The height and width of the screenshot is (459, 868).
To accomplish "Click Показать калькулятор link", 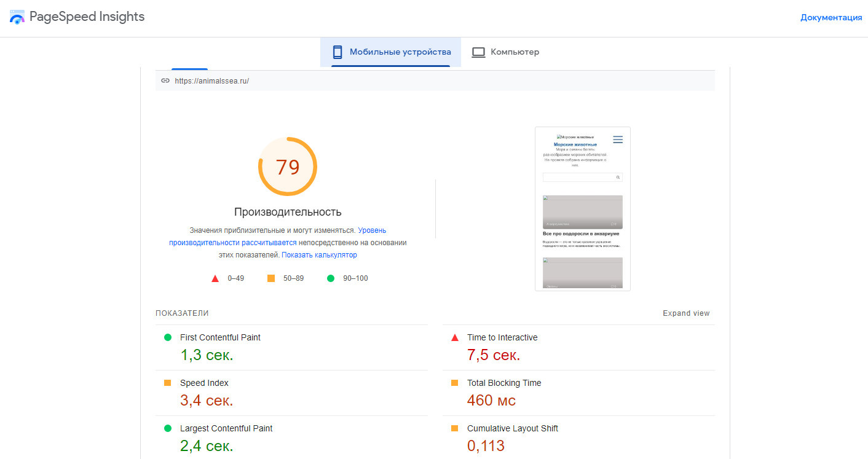I will coord(319,255).
